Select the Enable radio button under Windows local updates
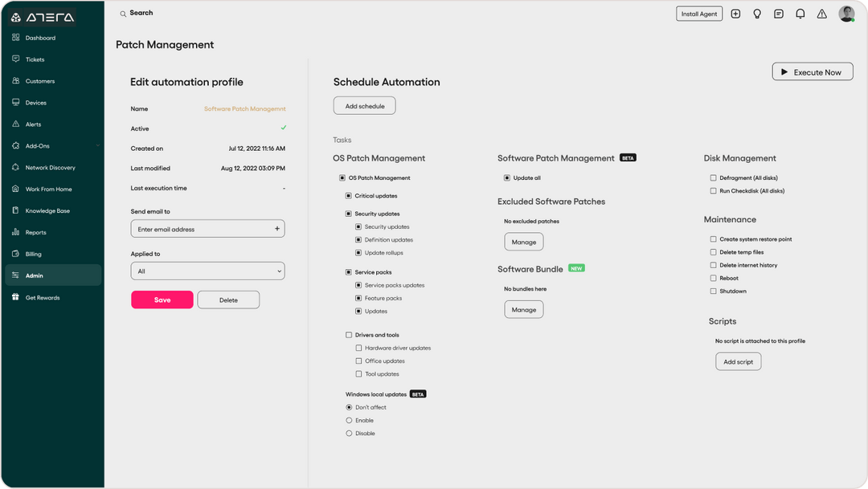Image resolution: width=868 pixels, height=489 pixels. (x=349, y=420)
